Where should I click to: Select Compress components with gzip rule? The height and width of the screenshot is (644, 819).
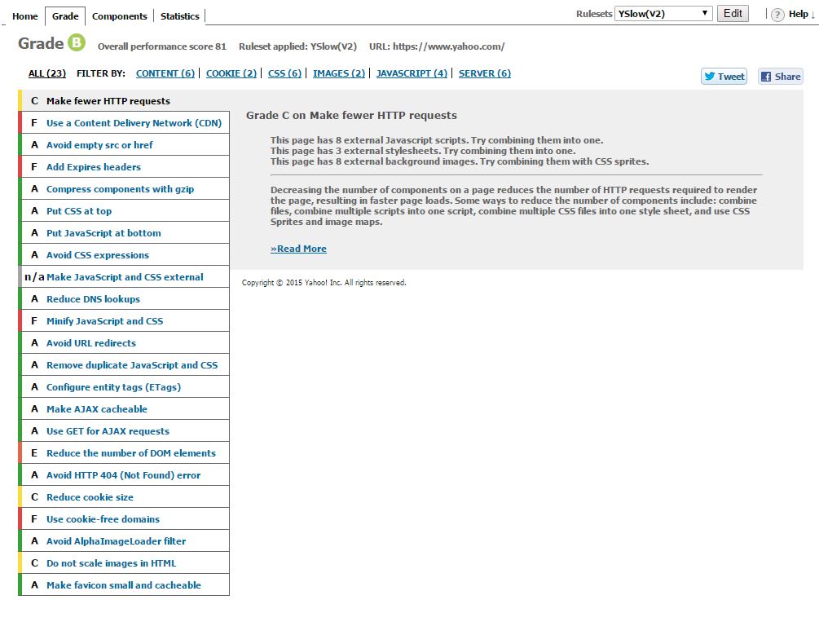point(125,188)
